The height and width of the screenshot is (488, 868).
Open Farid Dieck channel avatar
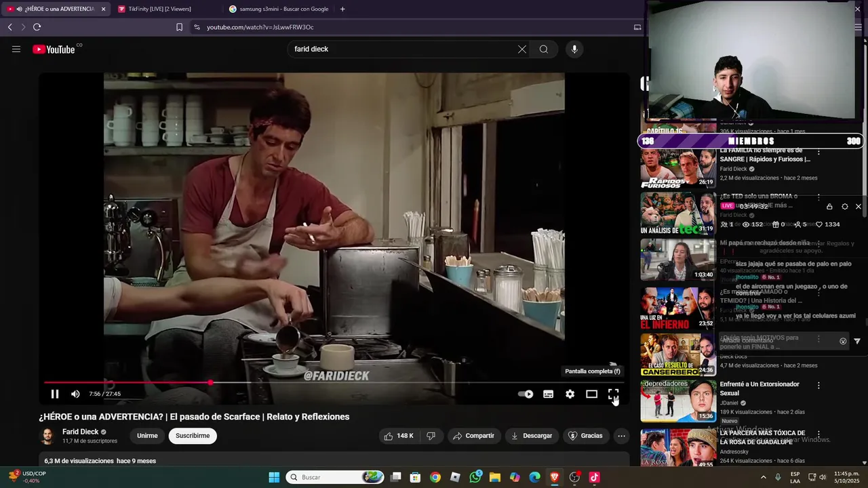point(47,436)
